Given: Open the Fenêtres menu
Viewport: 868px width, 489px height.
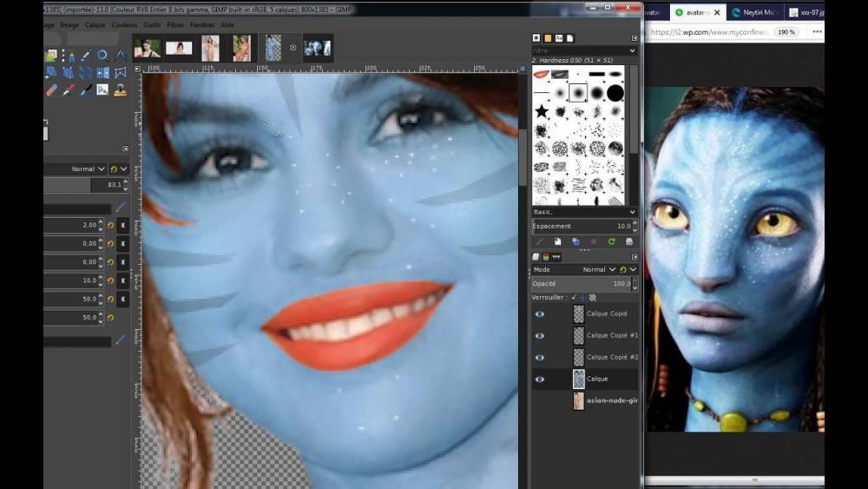Looking at the screenshot, I should click(x=202, y=25).
